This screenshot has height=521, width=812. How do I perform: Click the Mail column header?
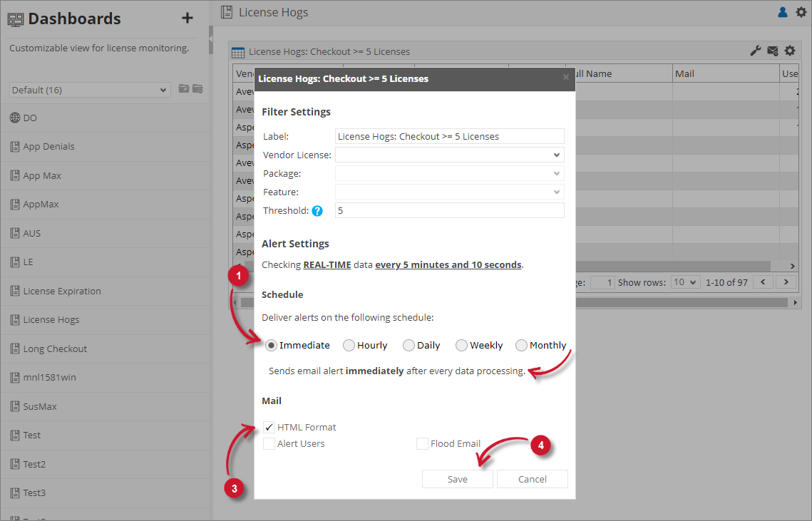pyautogui.click(x=726, y=73)
